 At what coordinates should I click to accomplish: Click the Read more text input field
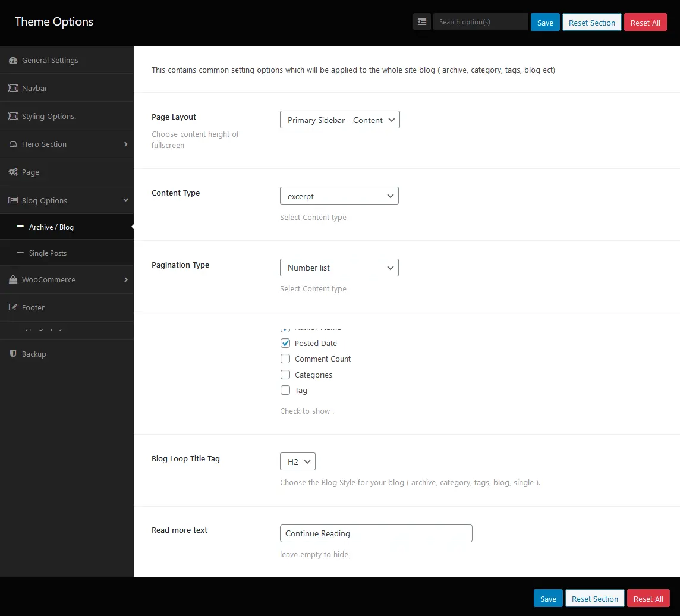pyautogui.click(x=376, y=533)
